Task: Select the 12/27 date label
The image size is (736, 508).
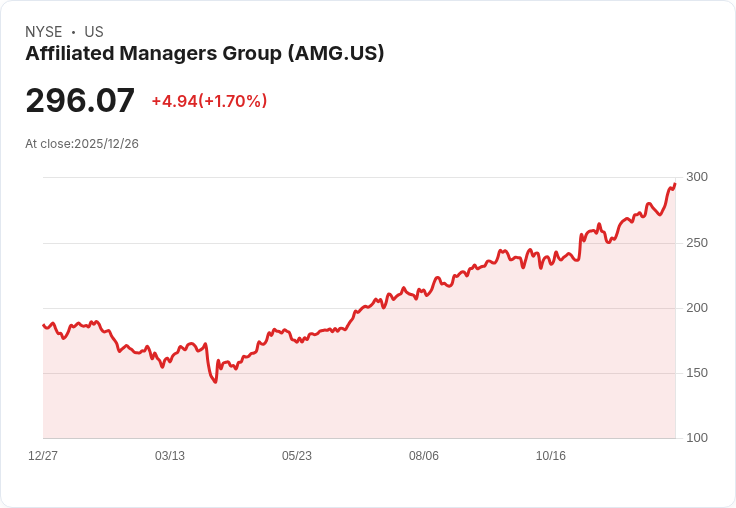Action: (x=43, y=456)
